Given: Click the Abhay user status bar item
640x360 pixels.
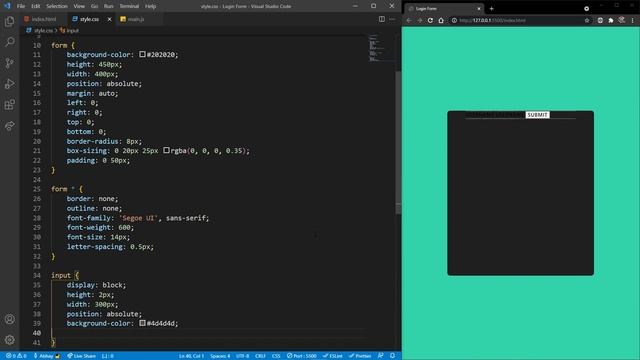Looking at the screenshot, I should point(47,356).
